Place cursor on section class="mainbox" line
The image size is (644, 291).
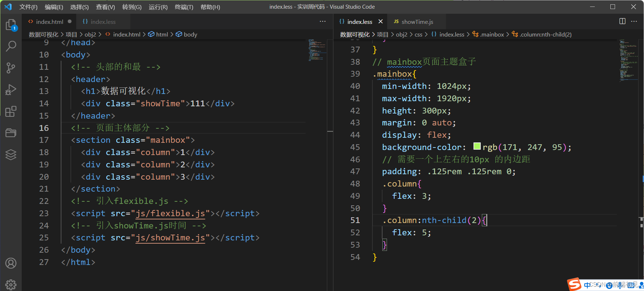click(x=133, y=140)
